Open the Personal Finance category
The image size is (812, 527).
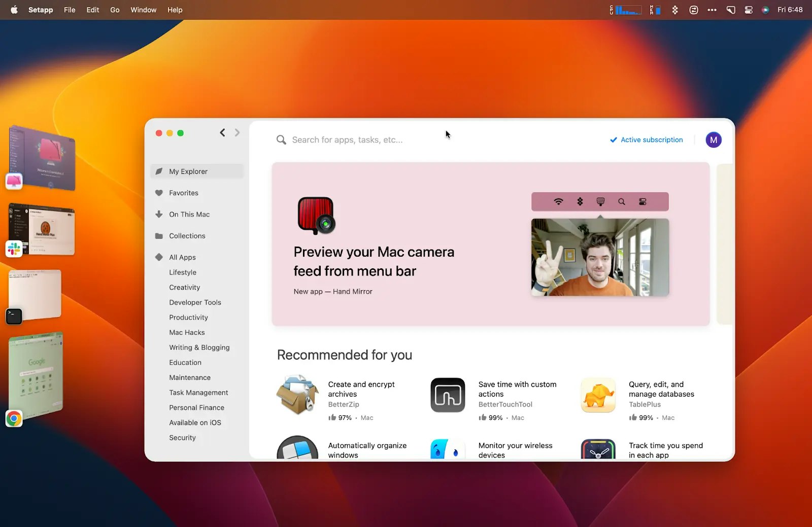(x=197, y=408)
